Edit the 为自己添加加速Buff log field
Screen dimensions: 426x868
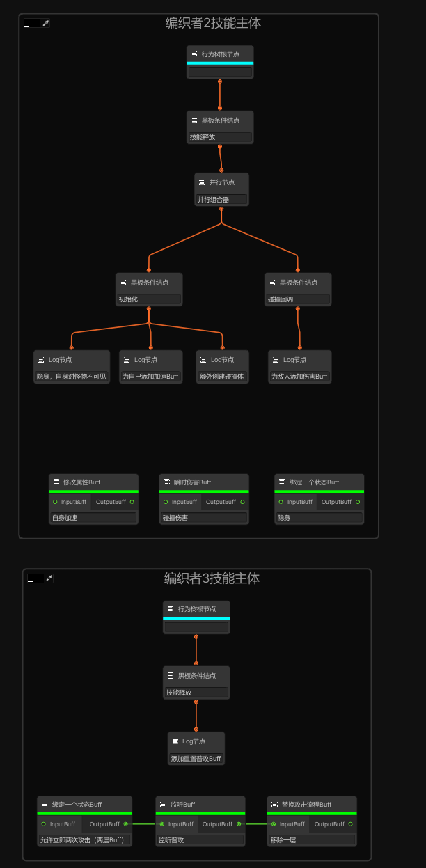tap(151, 377)
